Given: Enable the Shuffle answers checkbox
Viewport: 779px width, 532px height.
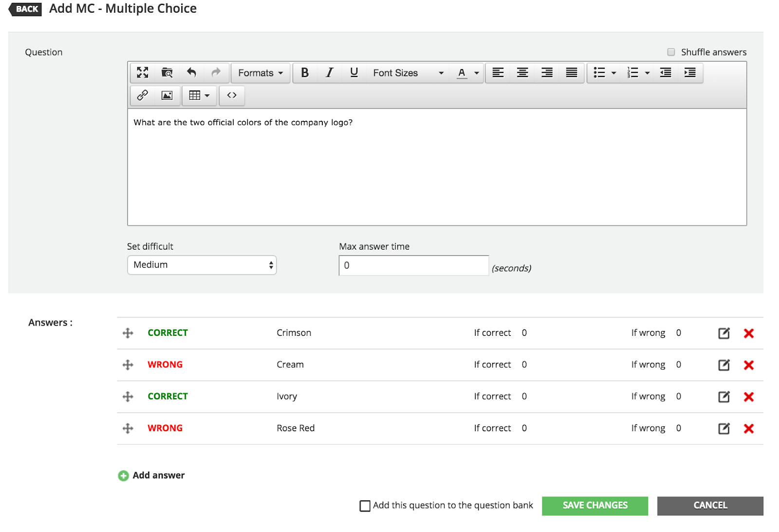Looking at the screenshot, I should 671,52.
